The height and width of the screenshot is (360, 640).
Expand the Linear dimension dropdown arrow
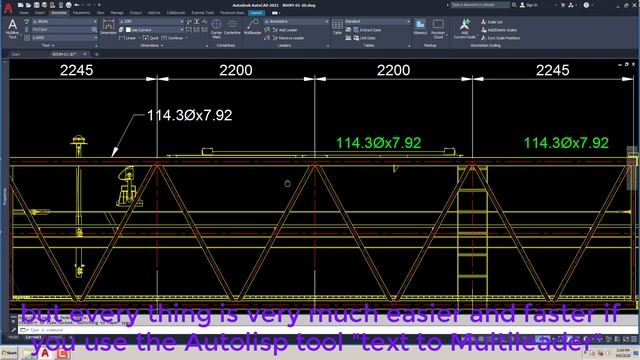(x=139, y=38)
